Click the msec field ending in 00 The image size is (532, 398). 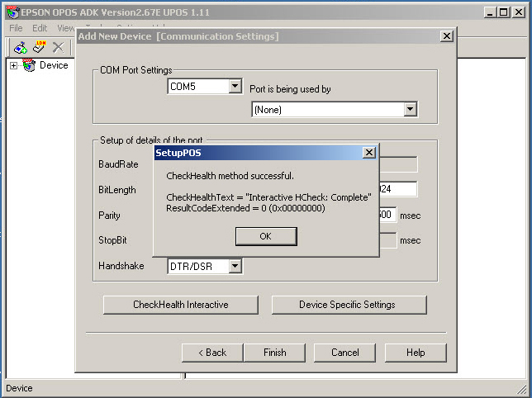tap(387, 215)
